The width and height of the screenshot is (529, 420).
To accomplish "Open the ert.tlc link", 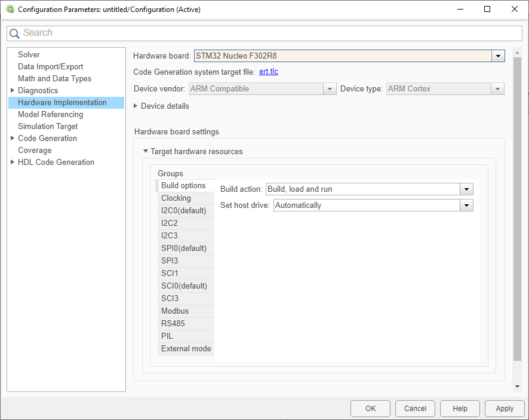I will pyautogui.click(x=269, y=72).
